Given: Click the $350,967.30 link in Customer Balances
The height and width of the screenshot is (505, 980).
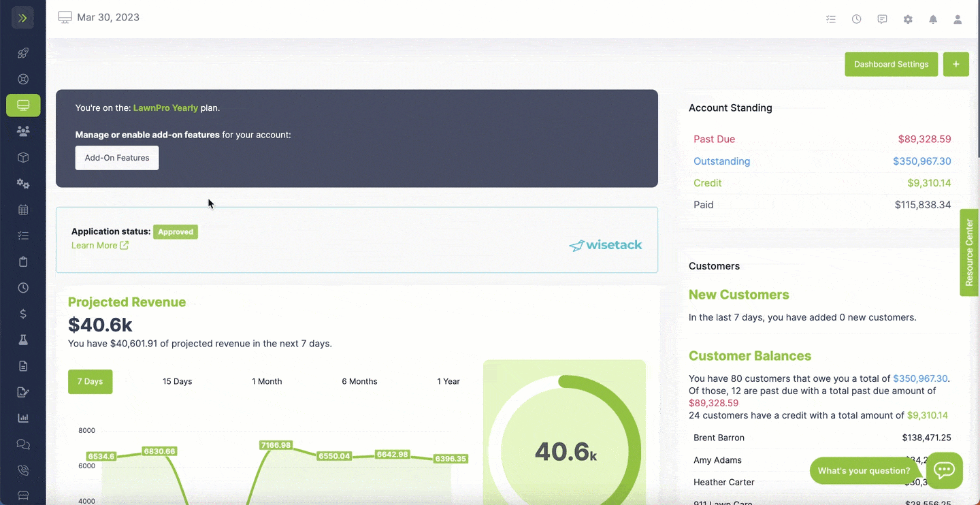Looking at the screenshot, I should click(x=921, y=378).
